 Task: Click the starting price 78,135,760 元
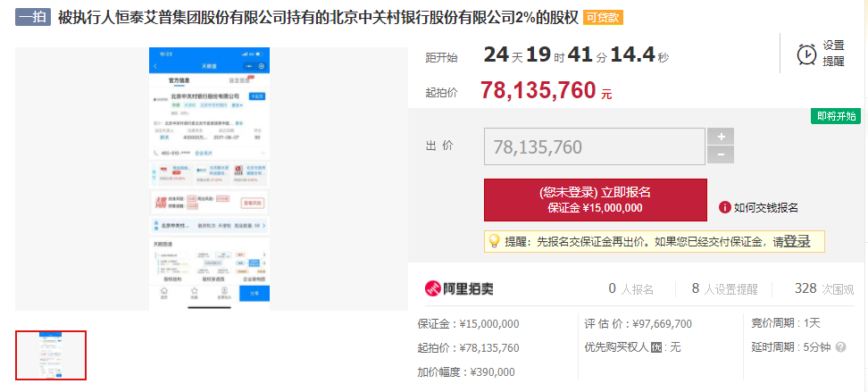click(546, 90)
